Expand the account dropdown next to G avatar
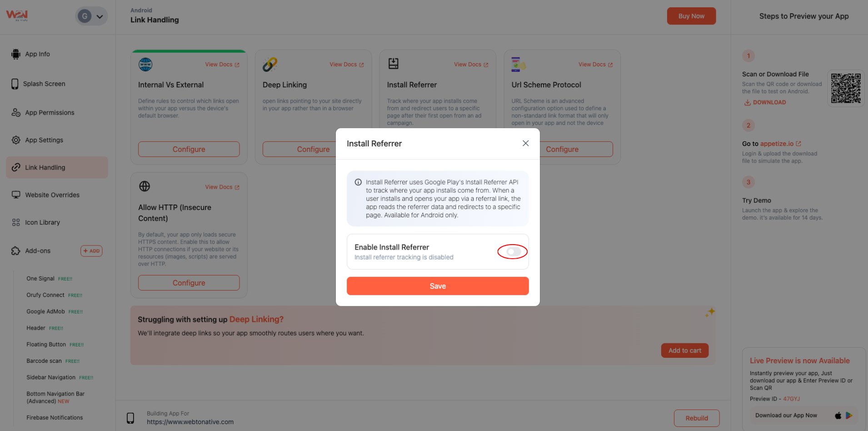Image resolution: width=868 pixels, height=431 pixels. coord(99,16)
